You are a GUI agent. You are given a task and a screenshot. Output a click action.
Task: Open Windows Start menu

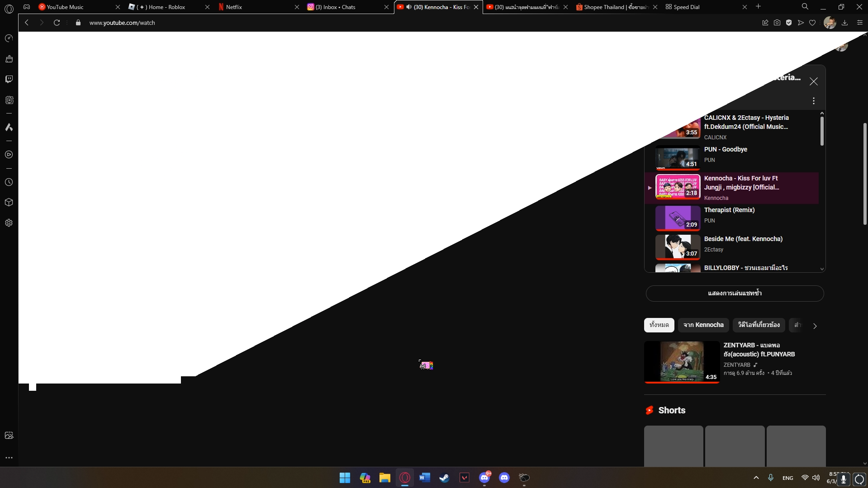345,478
